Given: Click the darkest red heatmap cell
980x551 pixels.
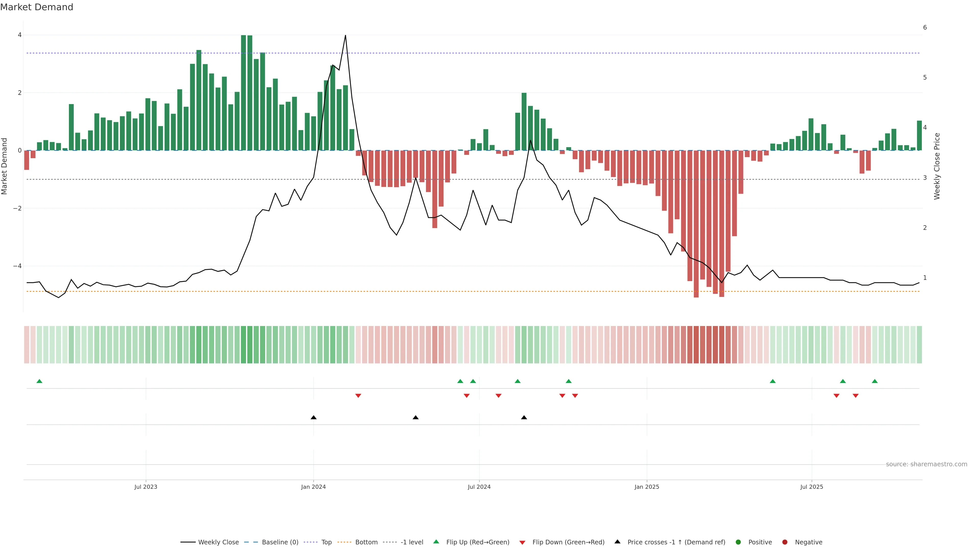Looking at the screenshot, I should [696, 345].
